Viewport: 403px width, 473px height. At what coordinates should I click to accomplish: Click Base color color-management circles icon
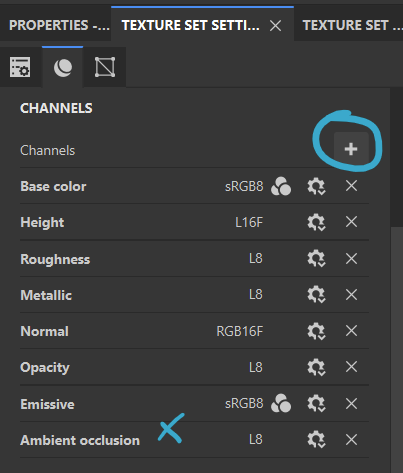coord(281,186)
